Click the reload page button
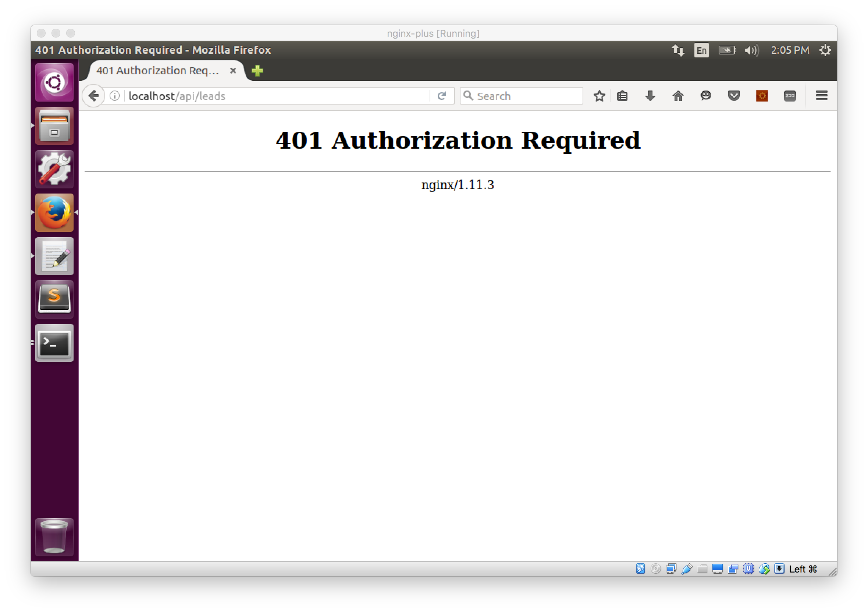 [441, 96]
